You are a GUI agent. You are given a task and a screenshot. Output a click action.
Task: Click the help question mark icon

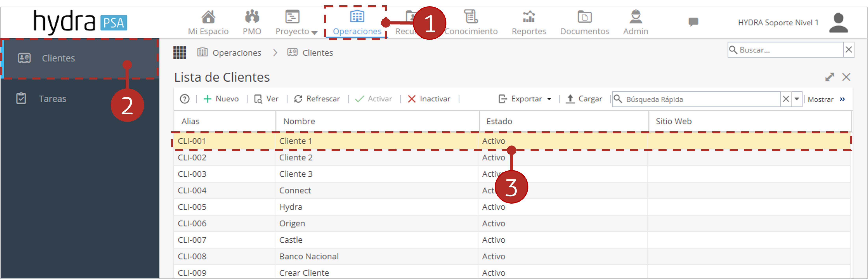coord(185,99)
